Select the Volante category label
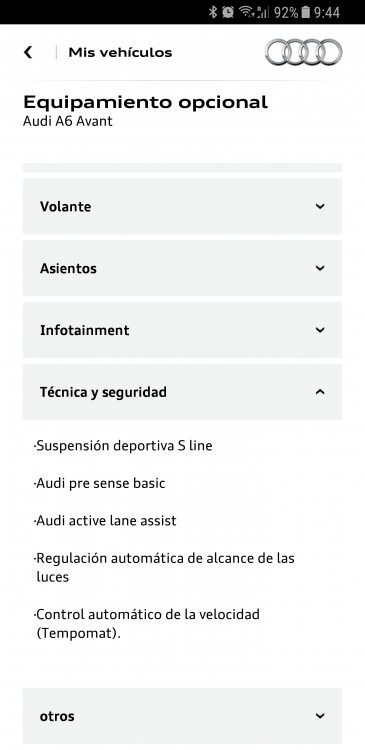This screenshot has height=750, width=365. click(x=66, y=207)
